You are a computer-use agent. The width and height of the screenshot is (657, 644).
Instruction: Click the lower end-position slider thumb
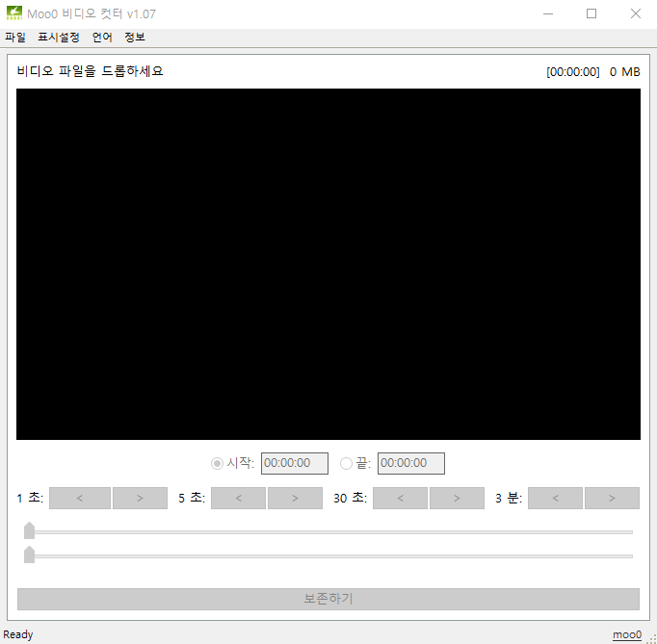click(x=29, y=554)
